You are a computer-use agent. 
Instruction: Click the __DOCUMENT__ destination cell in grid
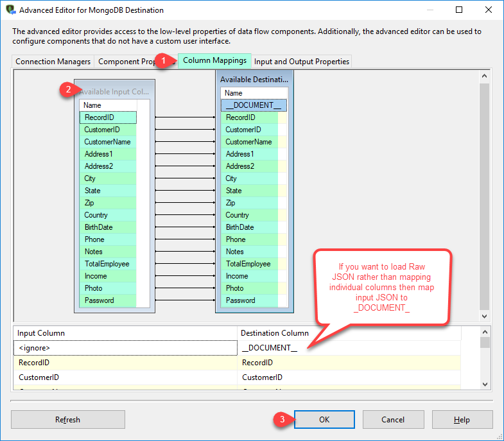349,348
